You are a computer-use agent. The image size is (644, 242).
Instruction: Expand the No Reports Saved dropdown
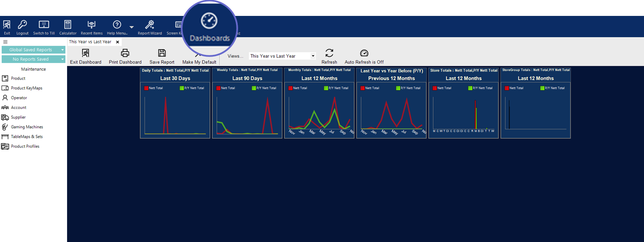[x=62, y=59]
